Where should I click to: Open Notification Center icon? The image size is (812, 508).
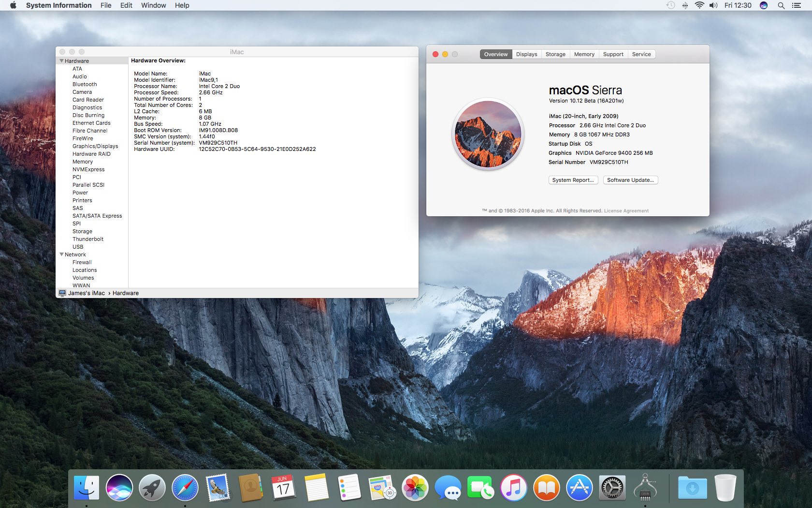coord(797,5)
